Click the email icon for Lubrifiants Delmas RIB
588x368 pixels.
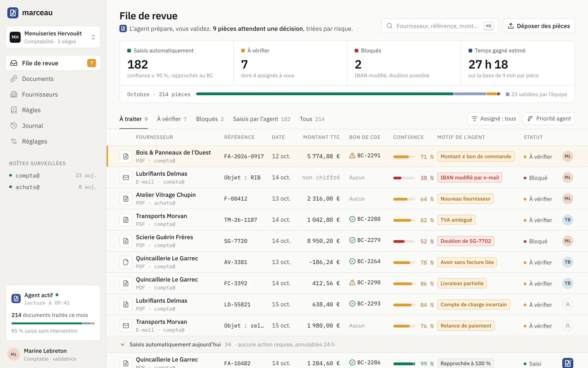coord(126,178)
